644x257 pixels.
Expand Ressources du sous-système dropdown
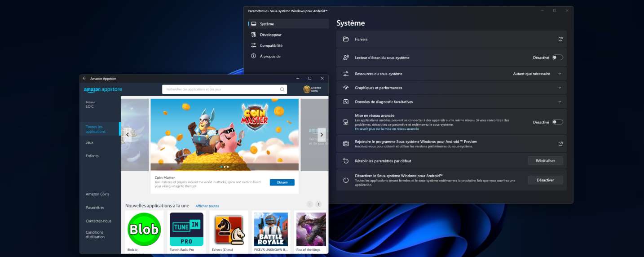click(x=560, y=74)
